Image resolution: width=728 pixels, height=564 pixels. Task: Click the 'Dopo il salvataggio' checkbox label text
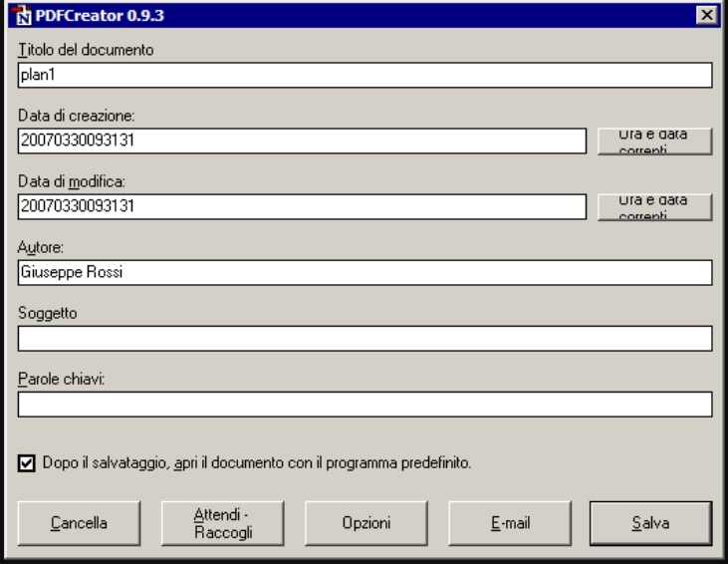point(257,463)
